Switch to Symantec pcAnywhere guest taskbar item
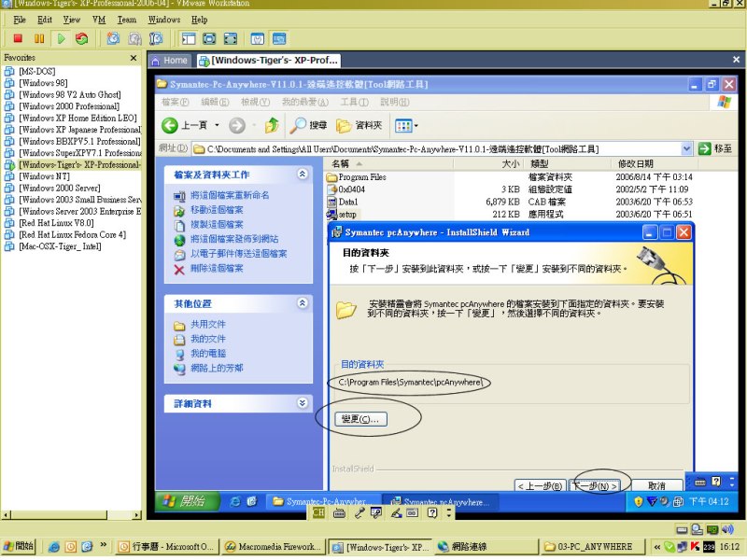This screenshot has width=747, height=560. pos(441,502)
